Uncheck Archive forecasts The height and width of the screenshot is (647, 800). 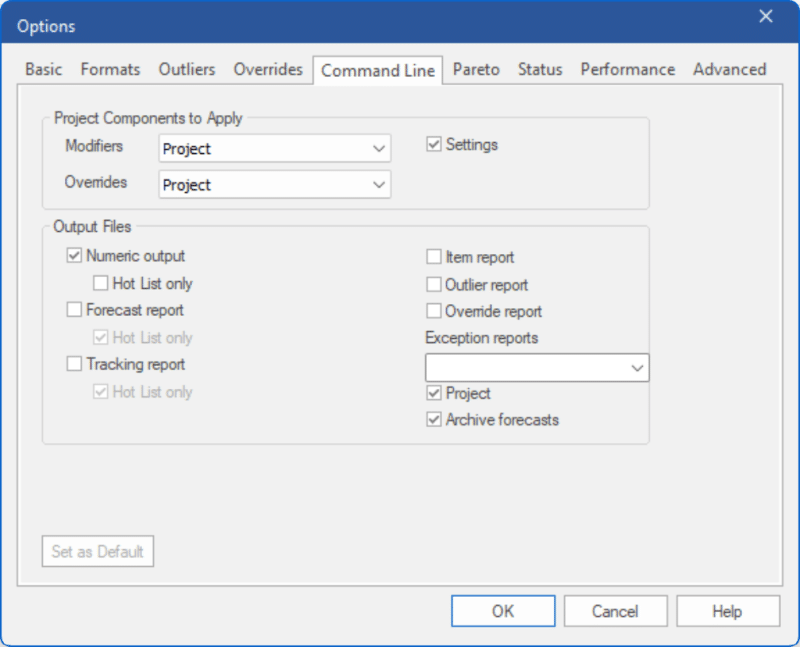tap(433, 420)
